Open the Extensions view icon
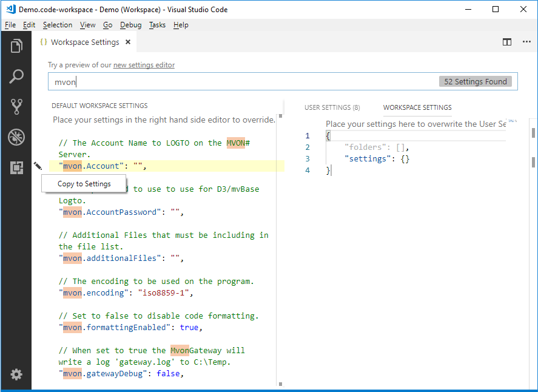 (16, 167)
